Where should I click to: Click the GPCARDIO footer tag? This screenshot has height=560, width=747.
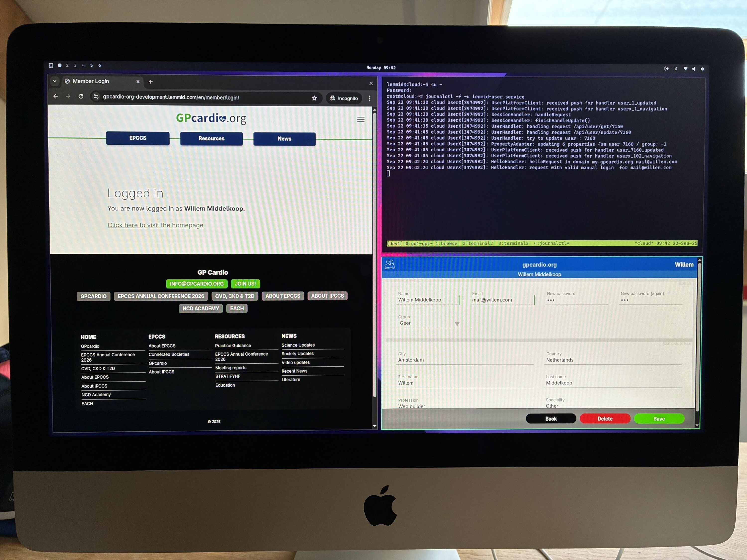[x=93, y=296]
